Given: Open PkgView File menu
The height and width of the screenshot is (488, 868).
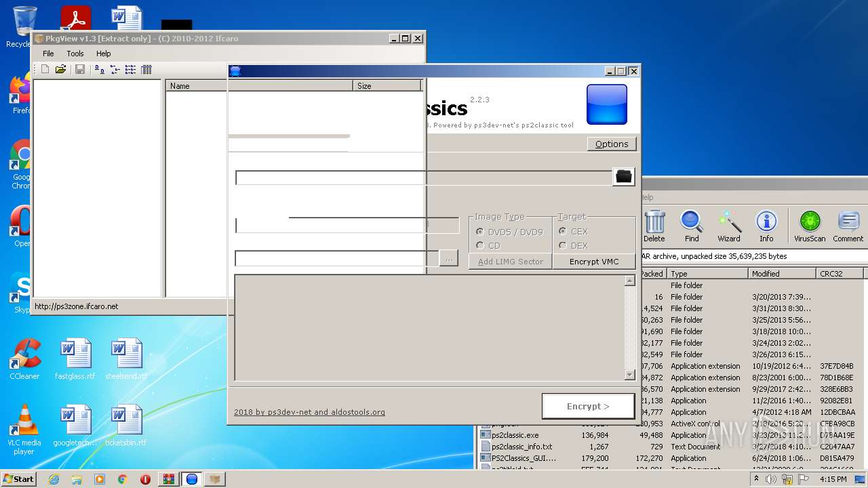Looking at the screenshot, I should tap(48, 54).
